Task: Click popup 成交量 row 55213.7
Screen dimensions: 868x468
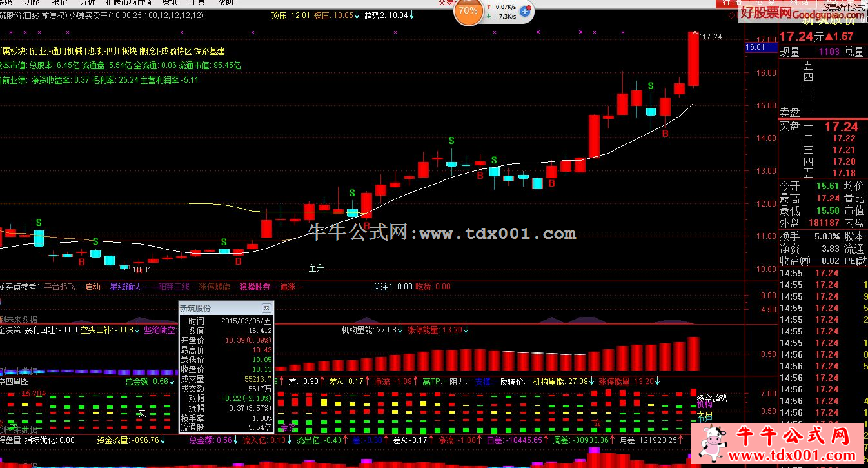Action: coord(226,379)
